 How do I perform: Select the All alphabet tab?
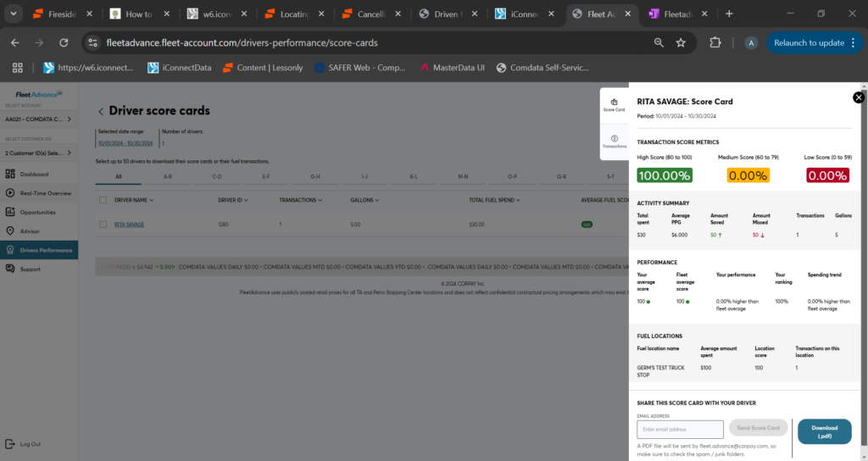119,176
